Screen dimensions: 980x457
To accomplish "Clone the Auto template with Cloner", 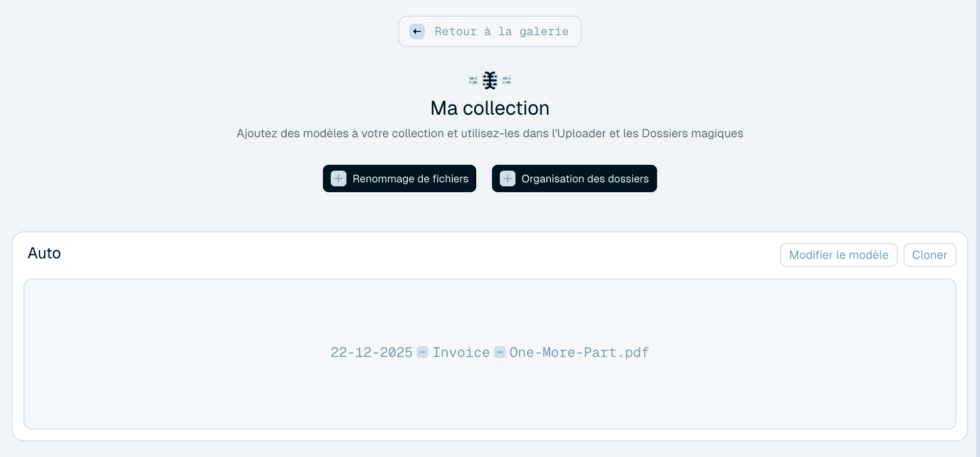I will pos(930,255).
